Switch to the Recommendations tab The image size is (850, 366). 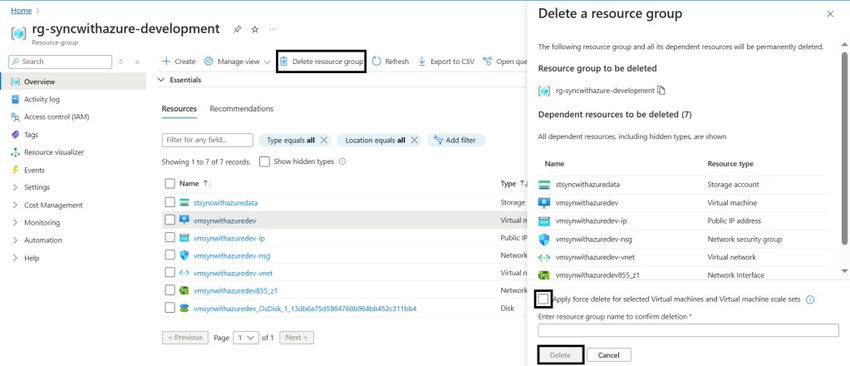[x=241, y=108]
